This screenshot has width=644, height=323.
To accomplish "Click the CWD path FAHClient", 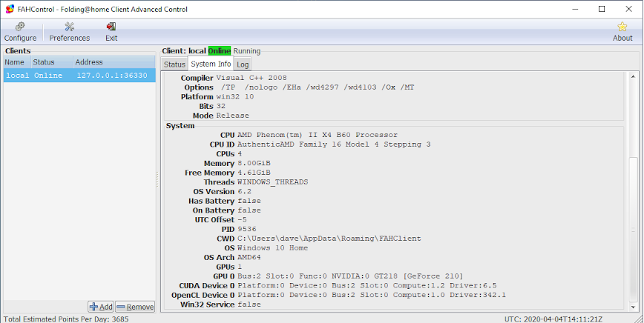I will click(329, 239).
